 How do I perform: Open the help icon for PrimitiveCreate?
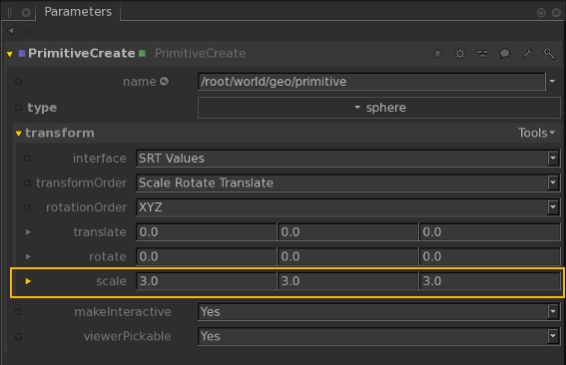pyautogui.click(x=437, y=54)
